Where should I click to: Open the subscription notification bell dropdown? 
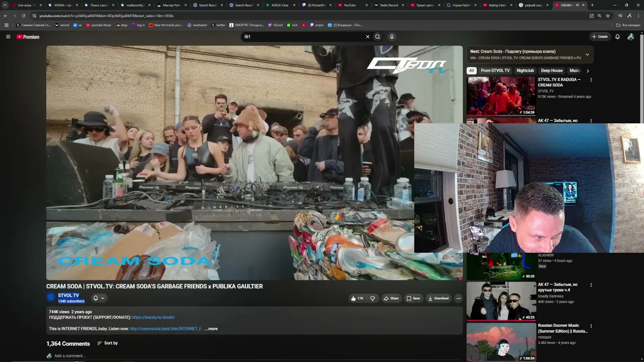(98, 298)
